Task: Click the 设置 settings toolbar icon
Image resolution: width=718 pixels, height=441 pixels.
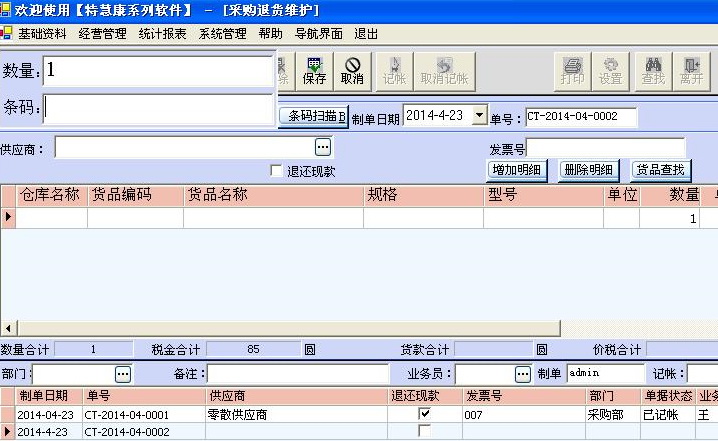Action: point(610,71)
